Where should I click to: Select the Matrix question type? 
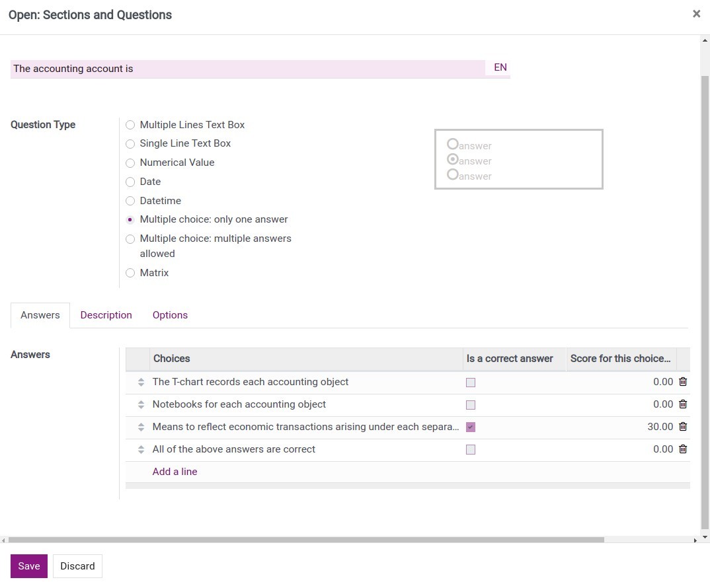tap(130, 273)
